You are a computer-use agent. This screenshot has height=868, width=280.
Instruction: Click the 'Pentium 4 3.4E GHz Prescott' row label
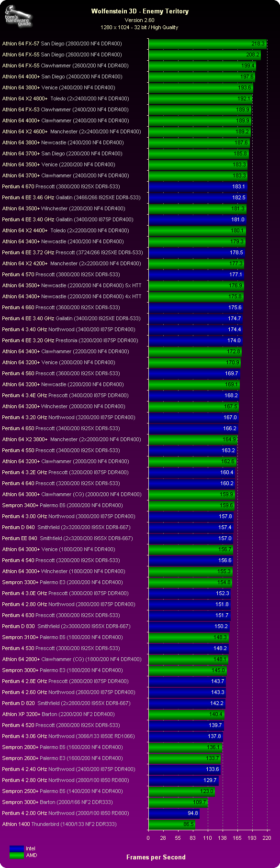pos(65,395)
